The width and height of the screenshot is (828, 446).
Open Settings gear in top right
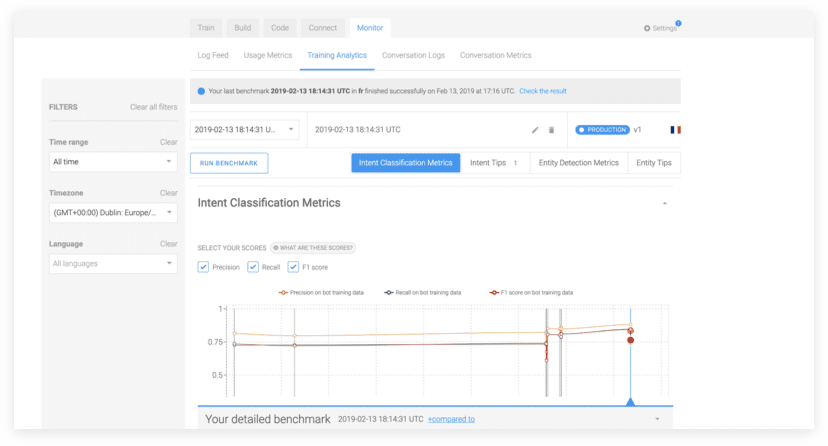pyautogui.click(x=659, y=28)
